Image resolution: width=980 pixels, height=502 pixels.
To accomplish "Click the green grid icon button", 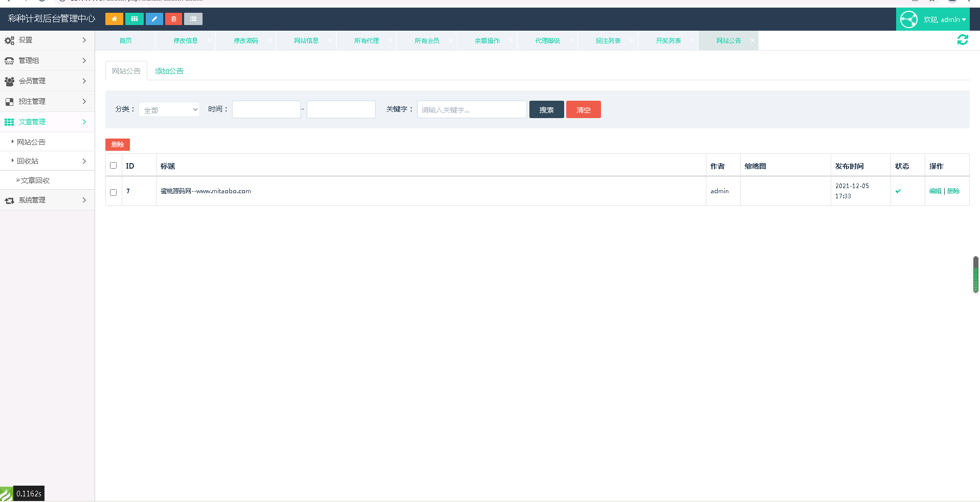I will [x=134, y=19].
